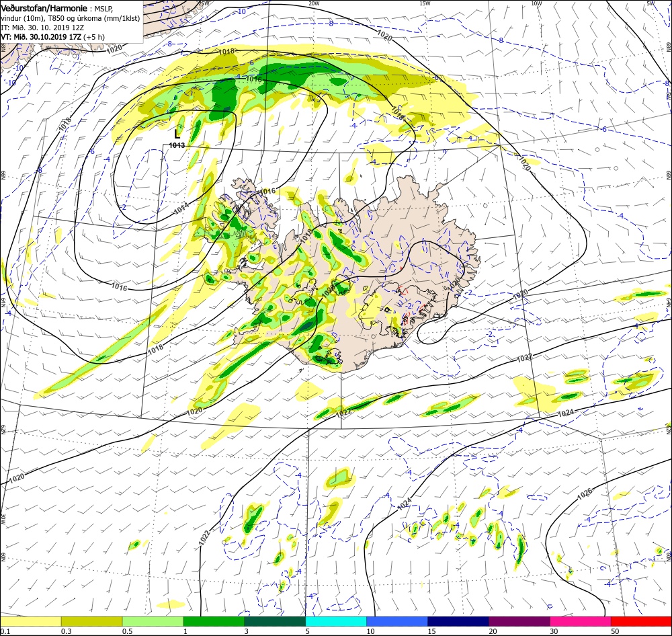The image size is (672, 636).
Task: Click the "0.3" legend value
Action: pos(66,631)
